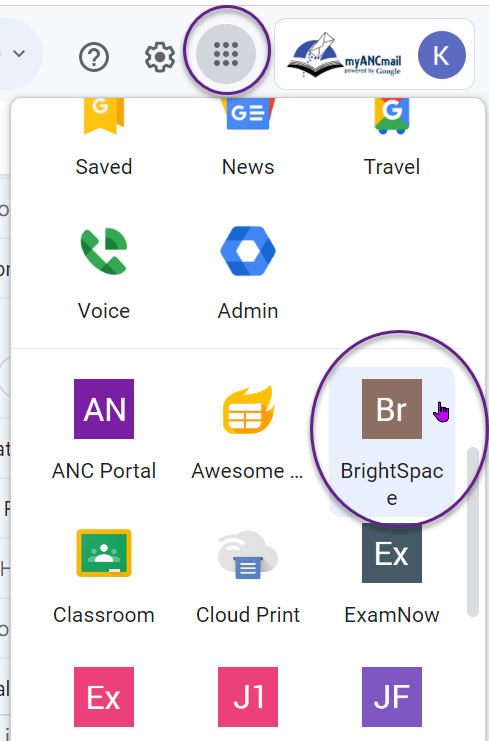The image size is (489, 741).
Task: Open the Saved collections app
Action: pos(104,137)
